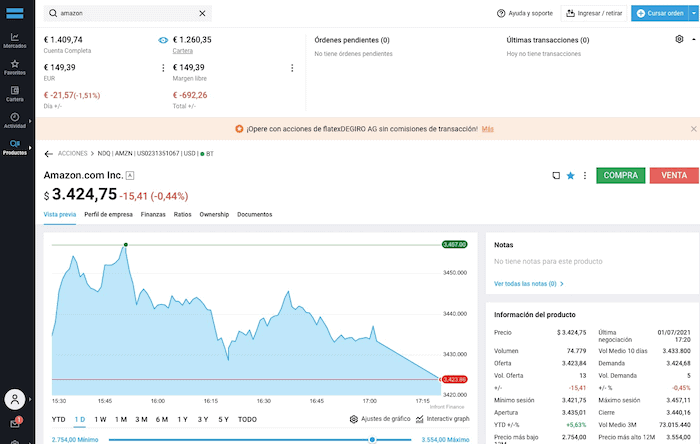Select 6 M chart range
Viewport: 700px width, 444px height.
tap(162, 419)
